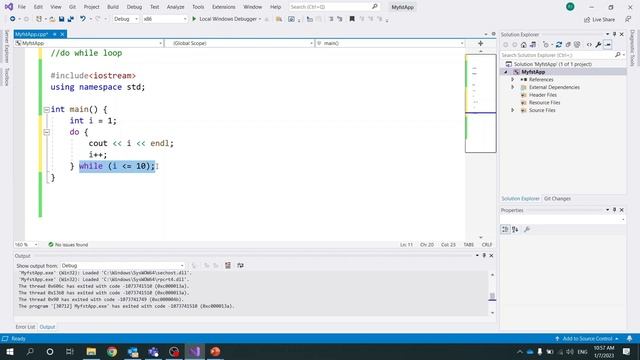Open File Explorer from the taskbar

(x=91, y=351)
